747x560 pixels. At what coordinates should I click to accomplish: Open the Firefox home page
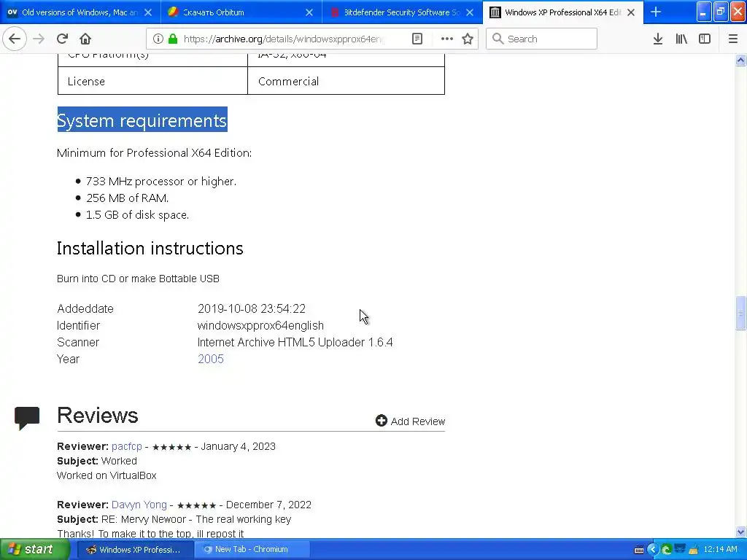pyautogui.click(x=85, y=39)
